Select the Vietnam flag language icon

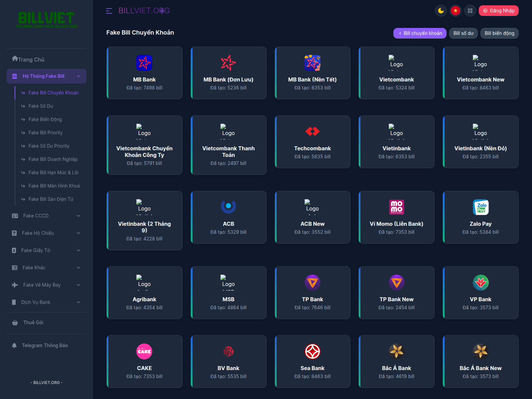pos(456,11)
